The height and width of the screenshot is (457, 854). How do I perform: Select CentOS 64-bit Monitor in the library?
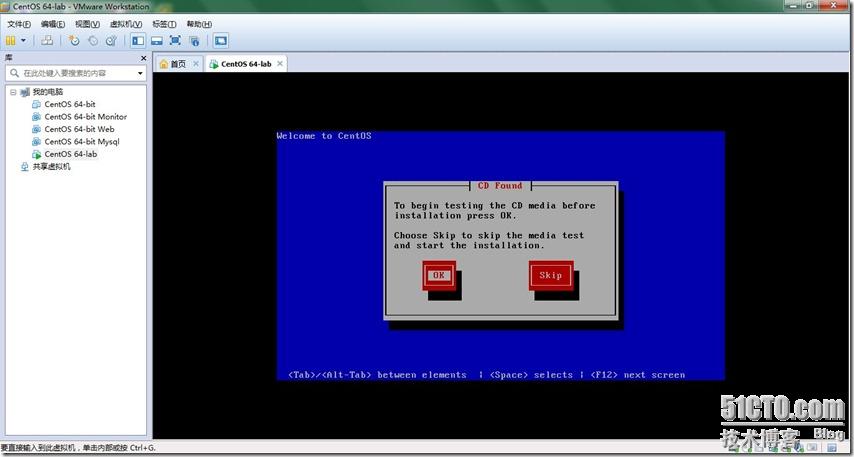86,117
